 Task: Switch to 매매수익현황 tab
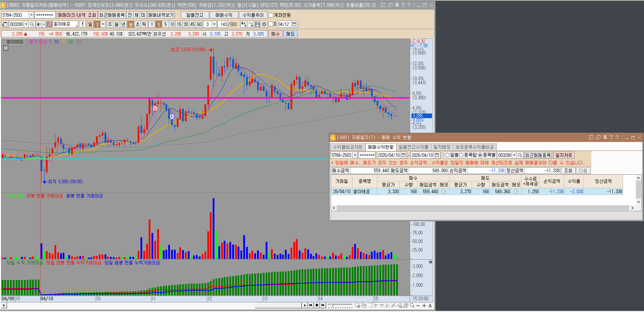tap(381, 147)
